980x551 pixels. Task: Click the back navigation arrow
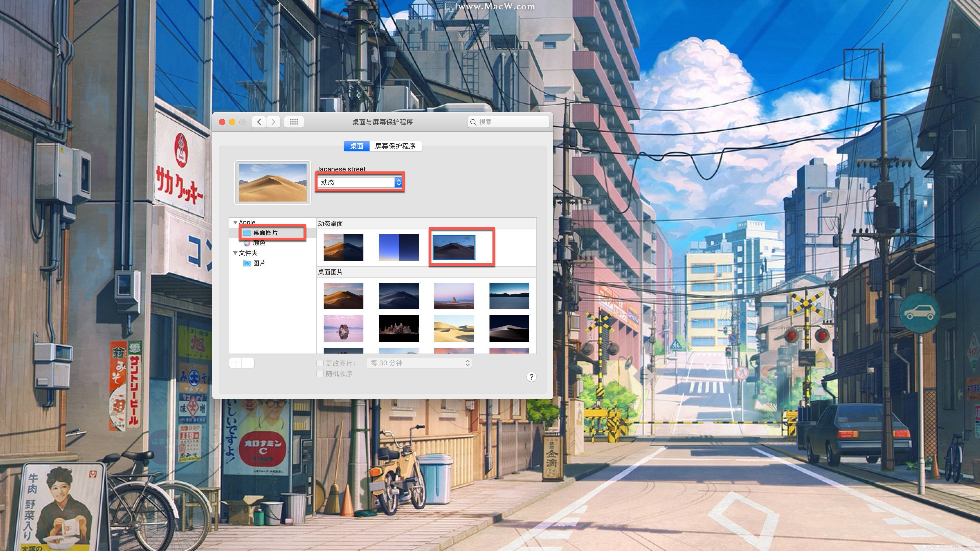[259, 122]
